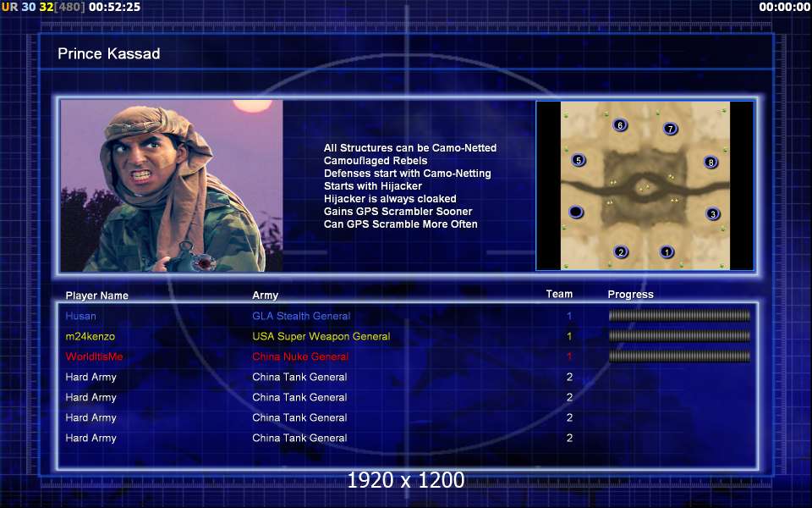
Task: Click the 'Starts with Hijacker' line
Action: (373, 185)
